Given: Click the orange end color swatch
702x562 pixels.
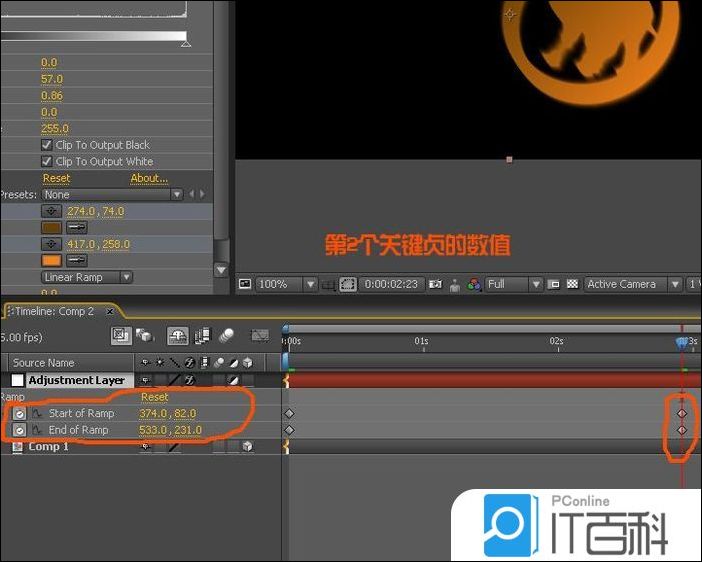Looking at the screenshot, I should (51, 260).
